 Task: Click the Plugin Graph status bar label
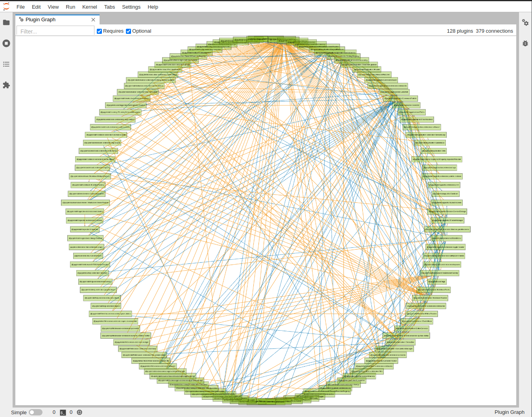(509, 412)
